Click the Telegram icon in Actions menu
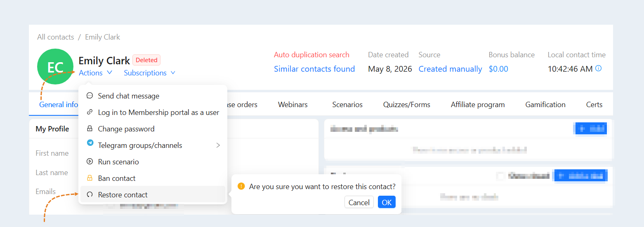This screenshot has width=644, height=227. (90, 143)
